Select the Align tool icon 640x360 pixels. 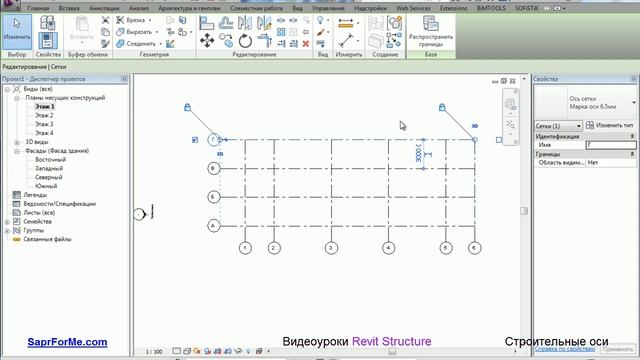(207, 23)
